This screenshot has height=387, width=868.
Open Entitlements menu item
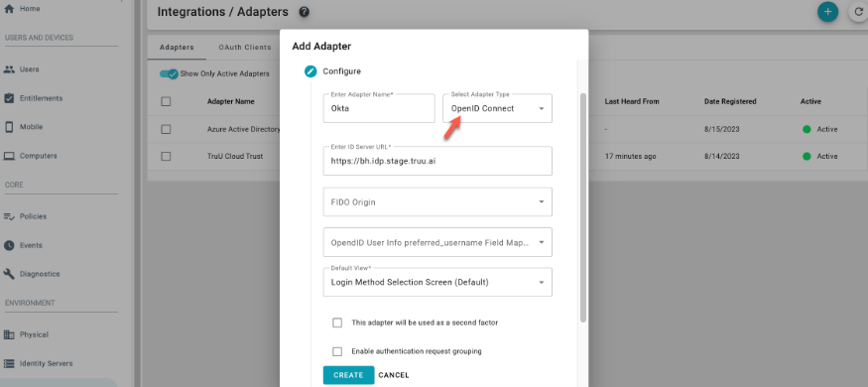coord(41,98)
